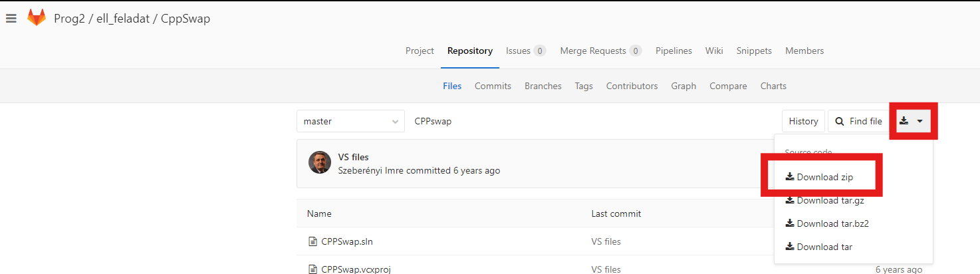The width and height of the screenshot is (980, 274).
Task: Click the Find file button
Action: point(858,121)
